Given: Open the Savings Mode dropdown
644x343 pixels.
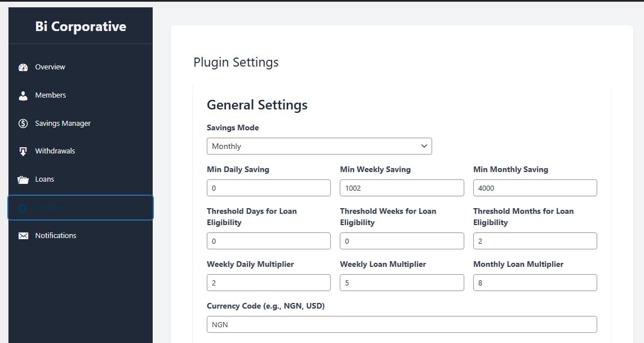Looking at the screenshot, I should point(319,146).
